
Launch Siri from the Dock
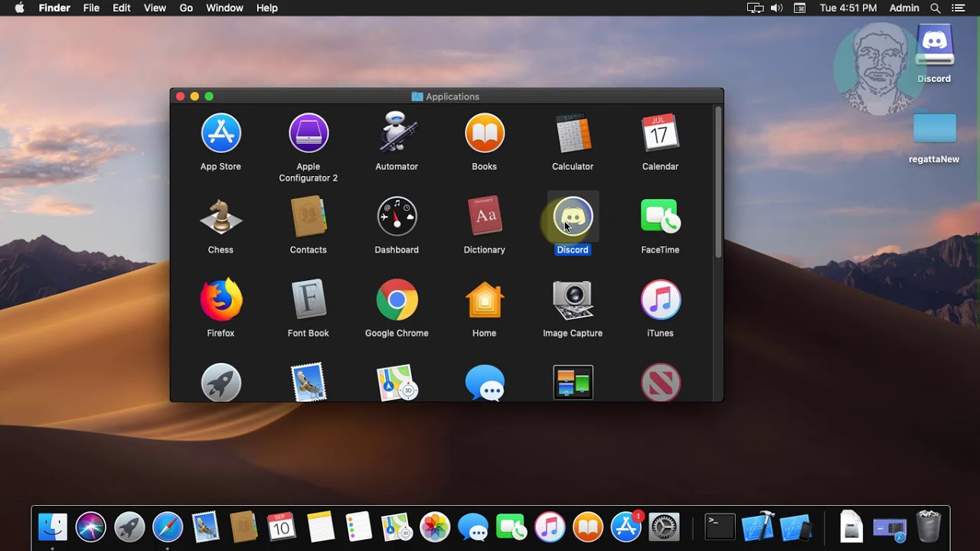[x=91, y=527]
